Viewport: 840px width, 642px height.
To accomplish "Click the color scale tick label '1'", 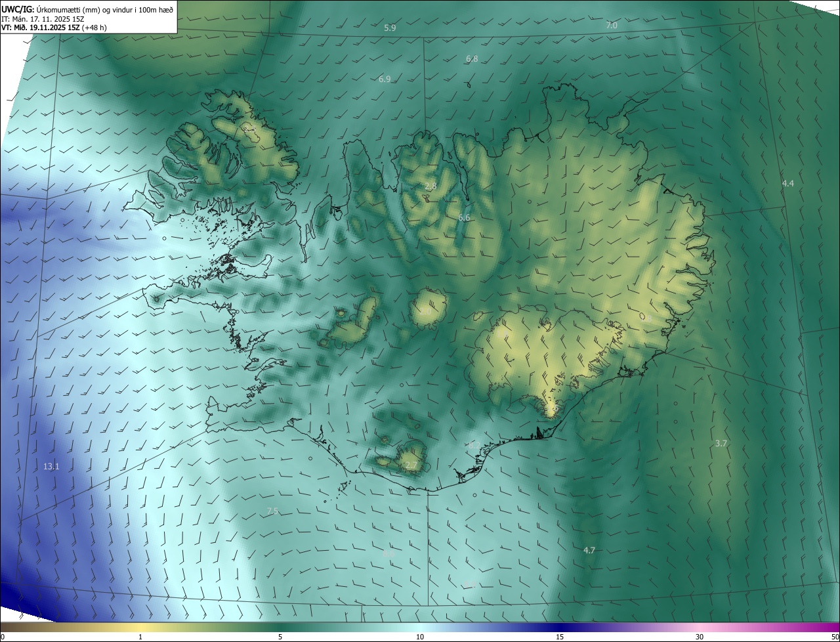I will (140, 637).
